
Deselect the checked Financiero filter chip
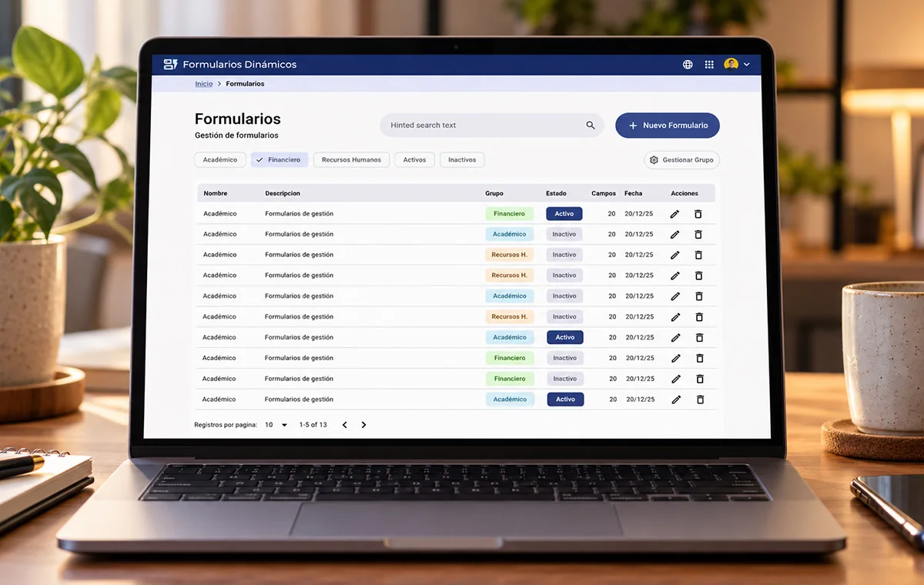pyautogui.click(x=280, y=160)
